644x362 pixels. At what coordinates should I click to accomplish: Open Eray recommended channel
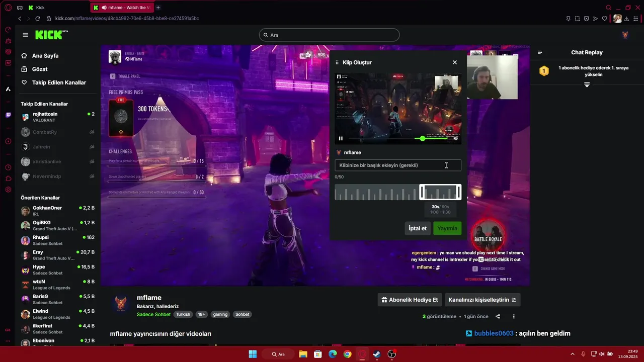tap(57, 255)
